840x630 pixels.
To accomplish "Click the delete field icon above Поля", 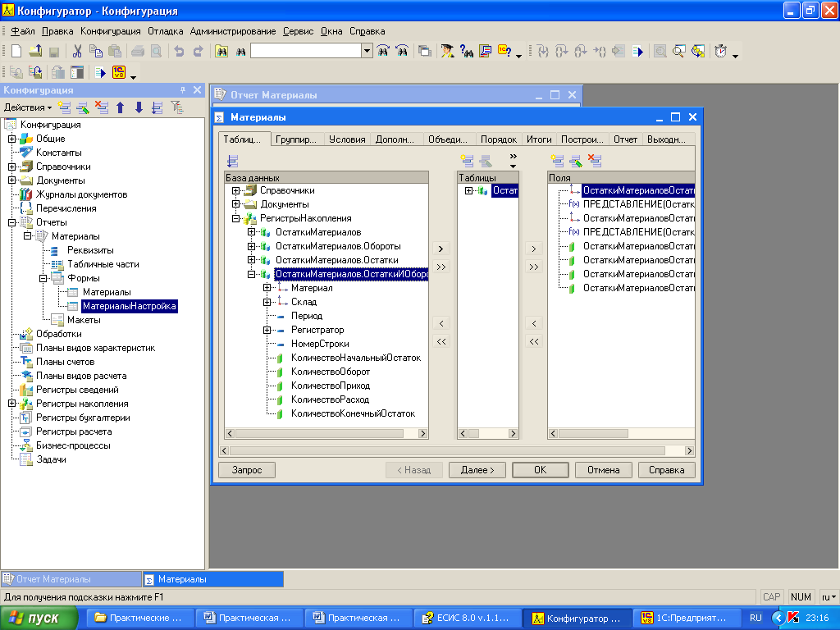I will (595, 160).
